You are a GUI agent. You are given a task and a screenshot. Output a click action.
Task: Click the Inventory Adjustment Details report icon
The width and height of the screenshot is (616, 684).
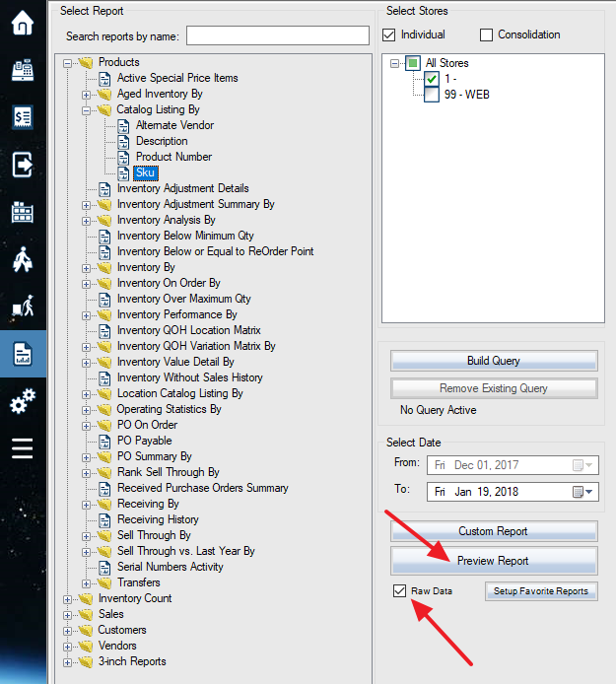tap(104, 189)
